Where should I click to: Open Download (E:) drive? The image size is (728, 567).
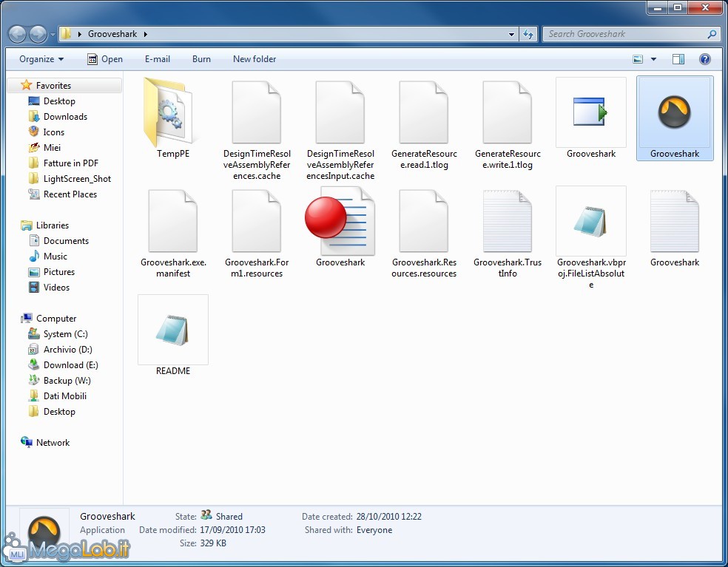coord(70,365)
